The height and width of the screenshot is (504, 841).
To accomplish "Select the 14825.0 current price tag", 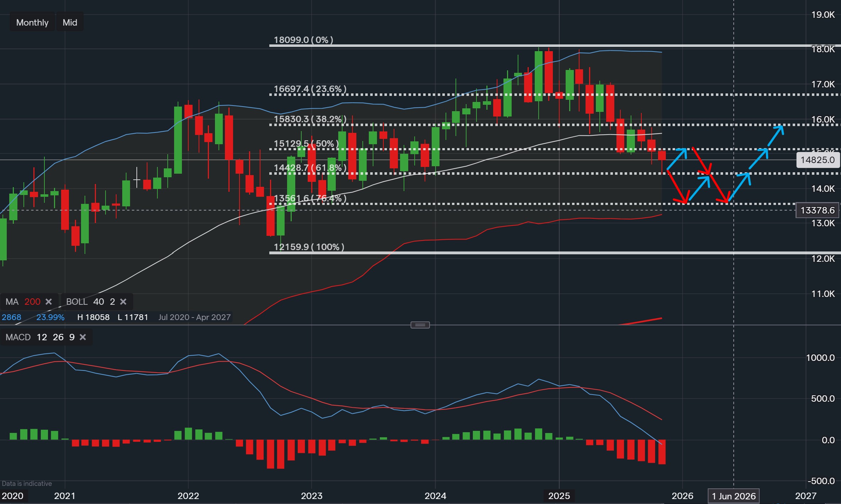I will pyautogui.click(x=818, y=160).
